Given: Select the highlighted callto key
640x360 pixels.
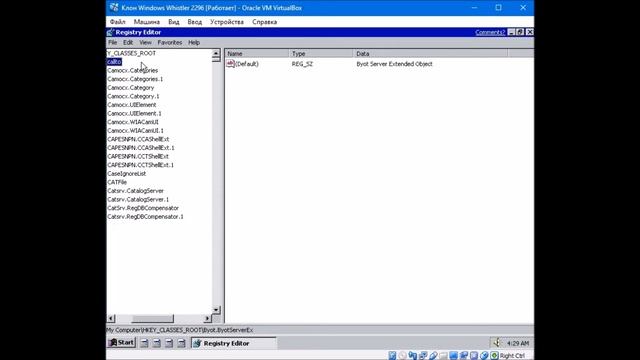Looking at the screenshot, I should (x=114, y=62).
